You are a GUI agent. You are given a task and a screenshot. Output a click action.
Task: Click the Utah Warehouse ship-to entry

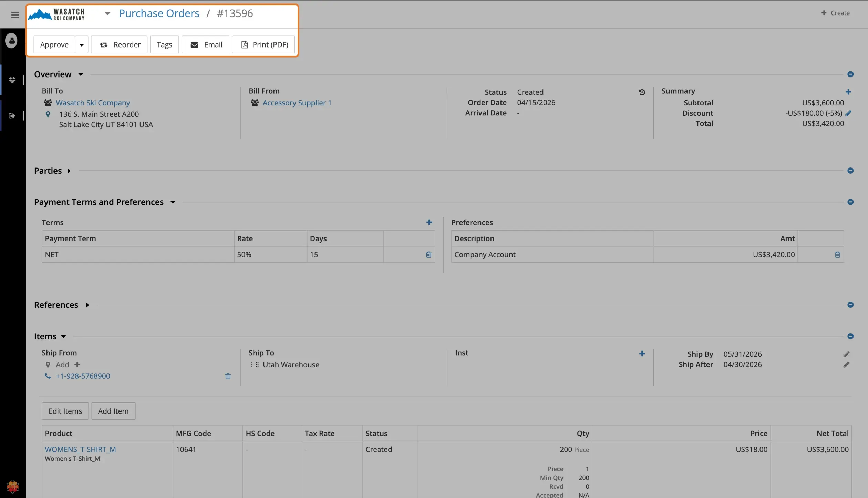[291, 365]
